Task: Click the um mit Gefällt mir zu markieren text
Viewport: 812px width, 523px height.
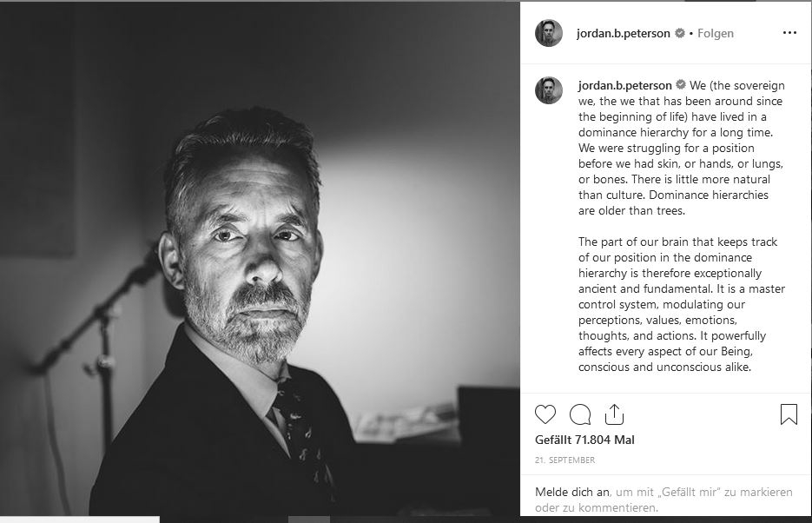Action: 704,492
